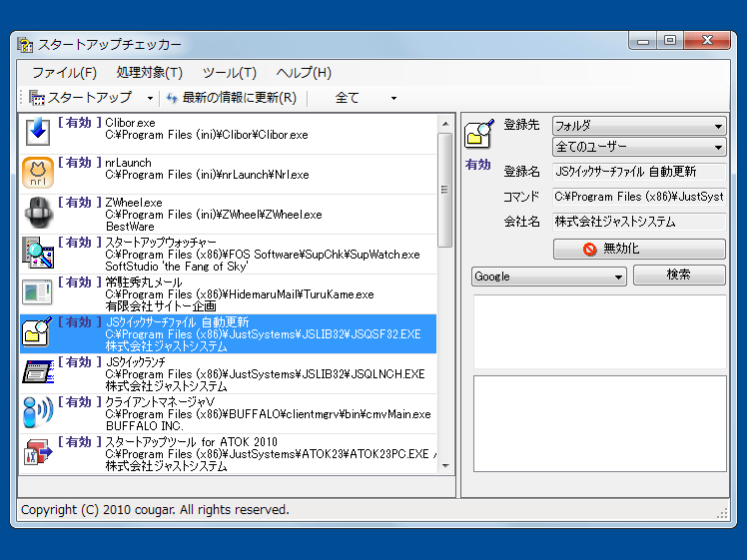
Task: Close the スタートアップチェッカー window
Action: [x=707, y=41]
